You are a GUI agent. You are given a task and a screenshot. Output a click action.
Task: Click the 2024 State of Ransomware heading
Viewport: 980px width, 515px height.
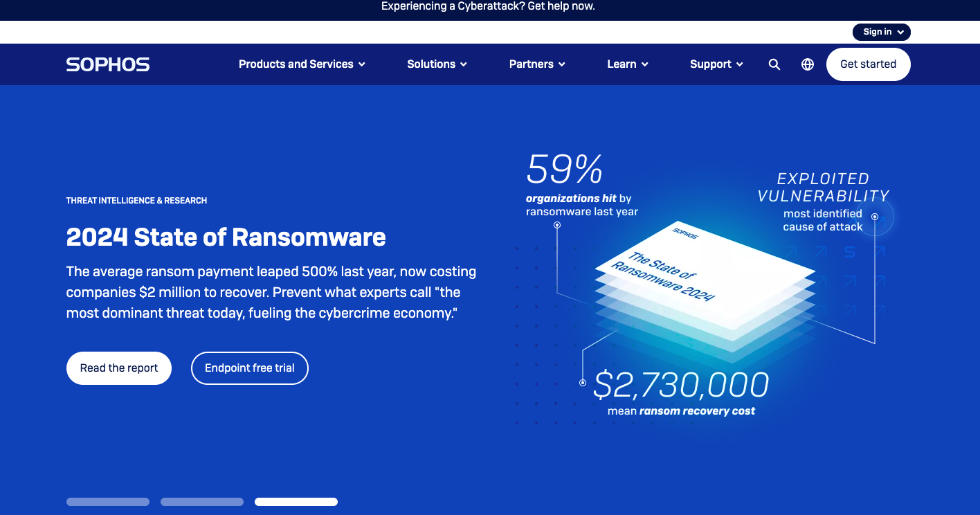pyautogui.click(x=226, y=237)
